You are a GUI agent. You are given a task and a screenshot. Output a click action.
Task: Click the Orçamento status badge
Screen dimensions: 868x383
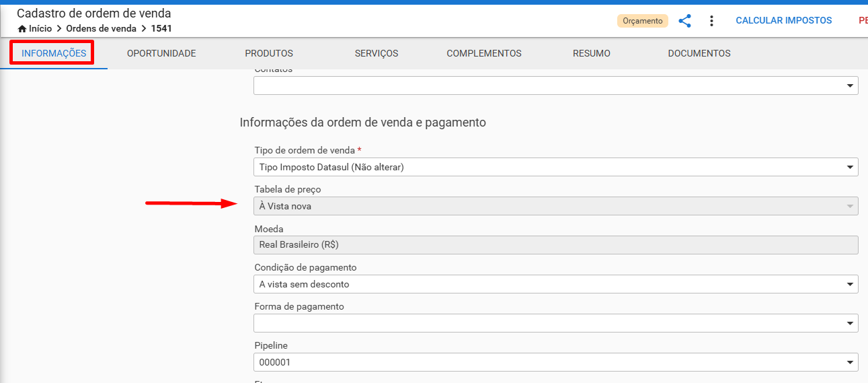pos(643,21)
